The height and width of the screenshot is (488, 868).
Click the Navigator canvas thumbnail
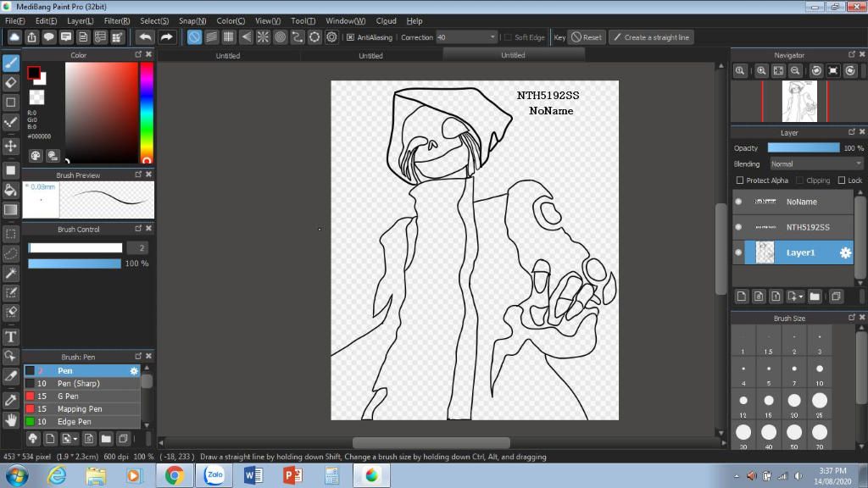[799, 102]
